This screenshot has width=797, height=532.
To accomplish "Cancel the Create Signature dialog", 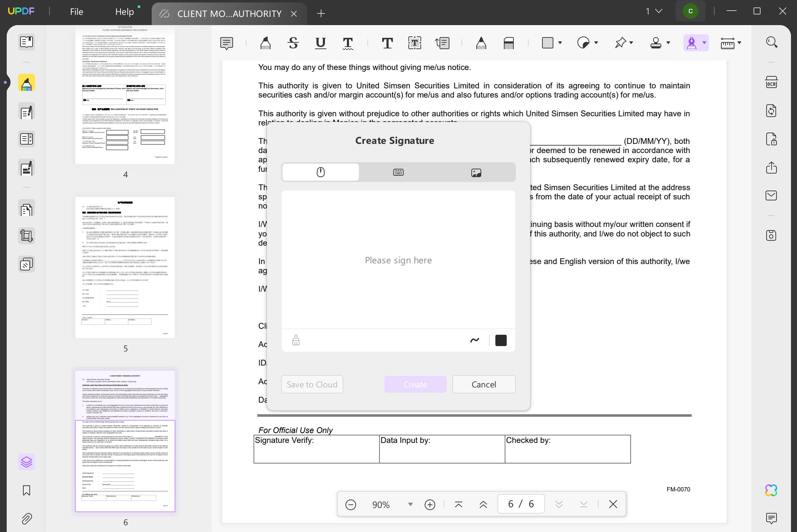I will tap(484, 384).
